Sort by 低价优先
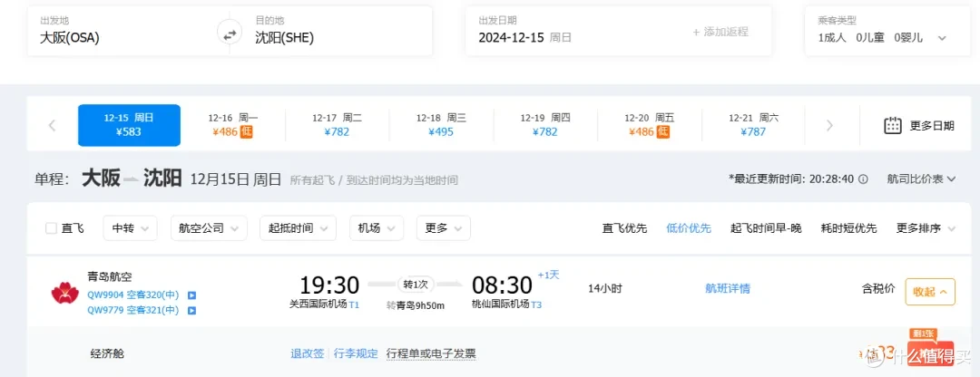 pyautogui.click(x=689, y=228)
